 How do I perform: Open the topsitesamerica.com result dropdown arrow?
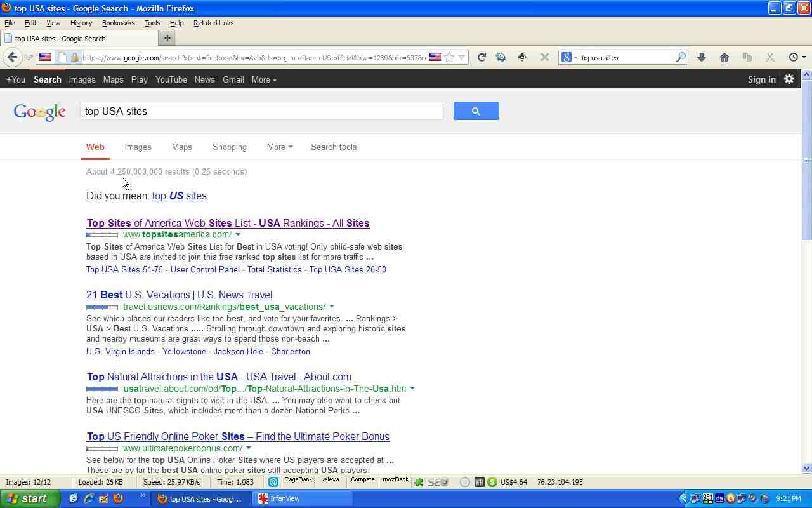pyautogui.click(x=238, y=234)
